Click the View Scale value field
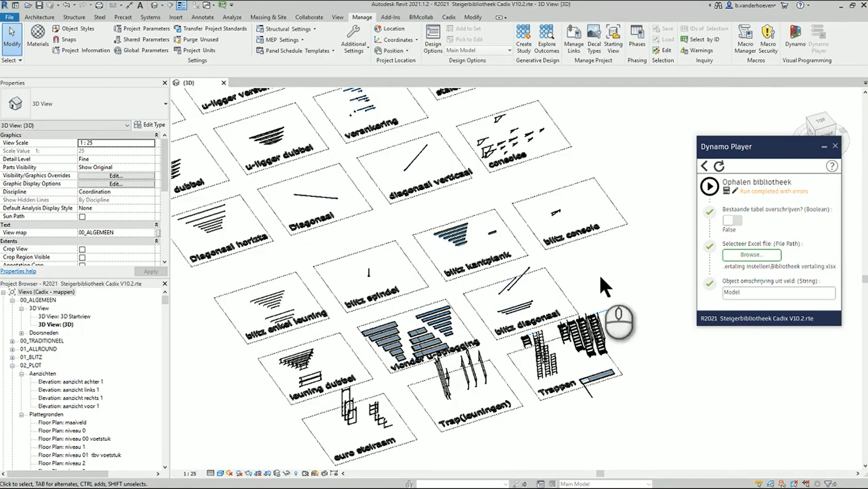The image size is (868, 489). (x=116, y=143)
